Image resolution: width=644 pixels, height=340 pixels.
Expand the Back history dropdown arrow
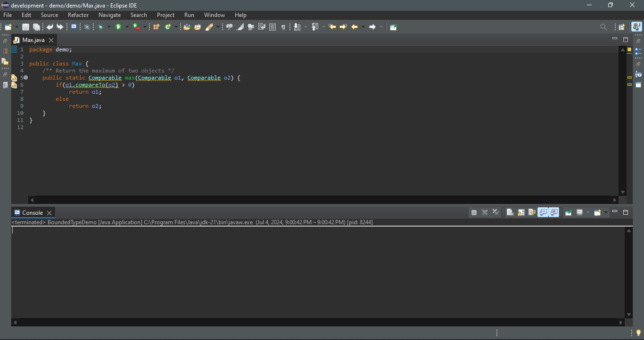tap(363, 27)
